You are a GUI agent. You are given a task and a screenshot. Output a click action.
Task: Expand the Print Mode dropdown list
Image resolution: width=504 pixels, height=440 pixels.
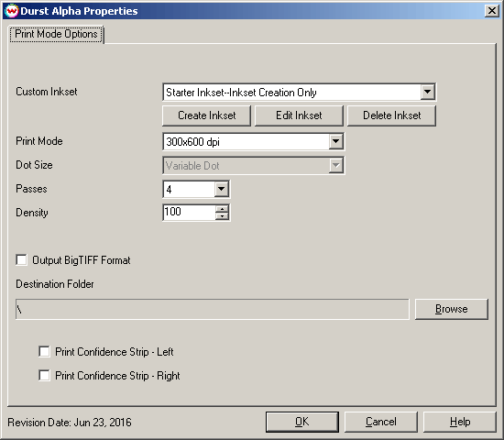(x=336, y=141)
